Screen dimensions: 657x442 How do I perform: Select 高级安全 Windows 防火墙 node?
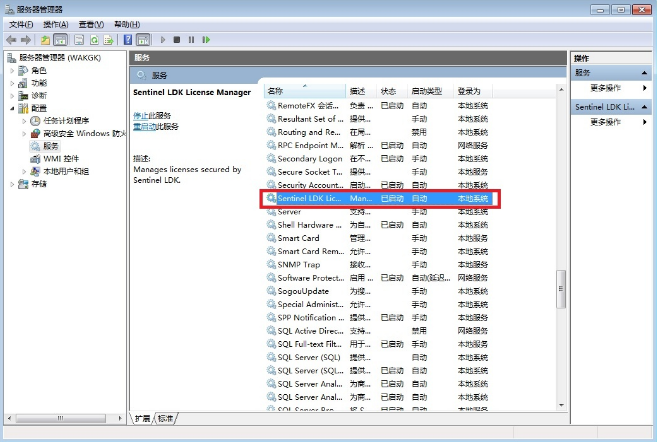[x=84, y=133]
